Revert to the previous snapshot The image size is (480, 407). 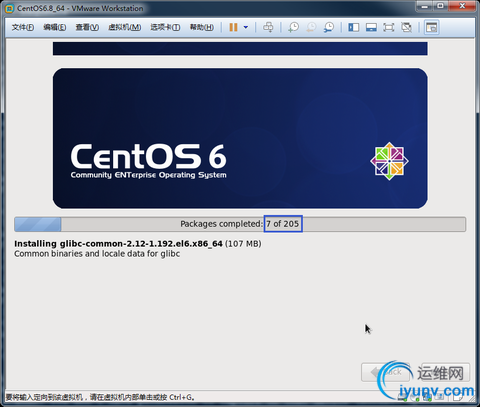coord(311,27)
